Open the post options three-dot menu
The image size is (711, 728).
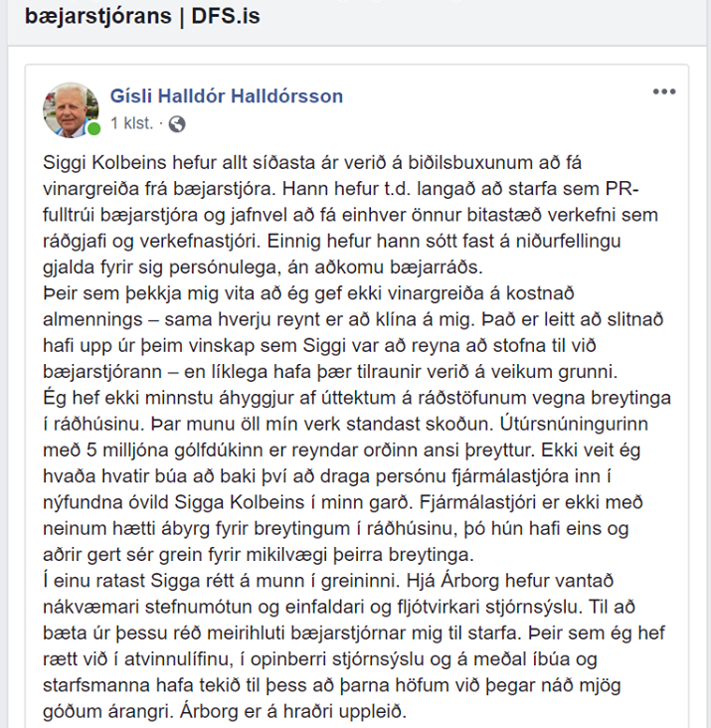coord(664,92)
